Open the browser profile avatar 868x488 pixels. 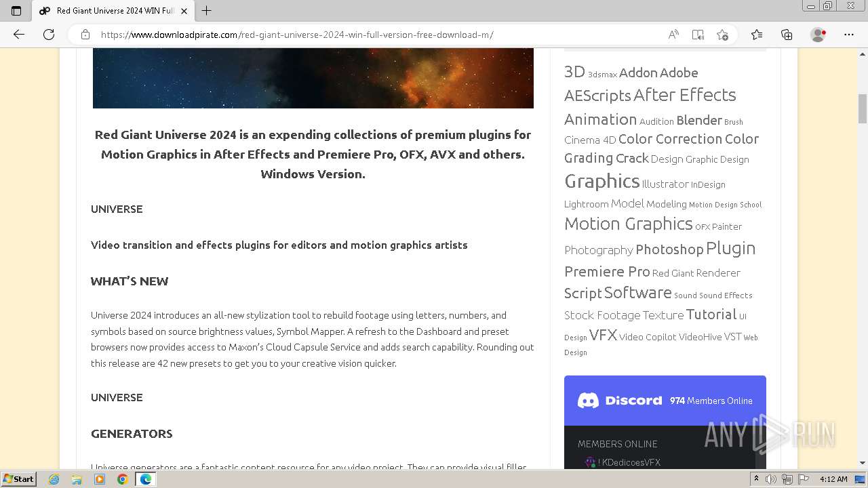tap(818, 35)
